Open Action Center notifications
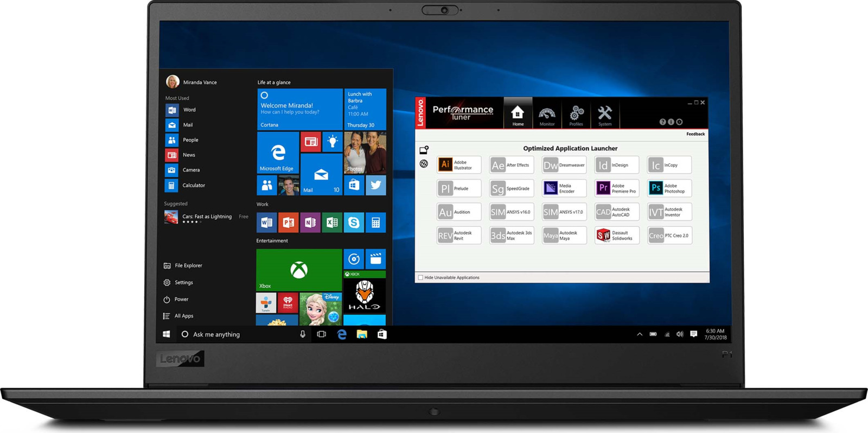Viewport: 868px width, 433px height. [x=693, y=334]
